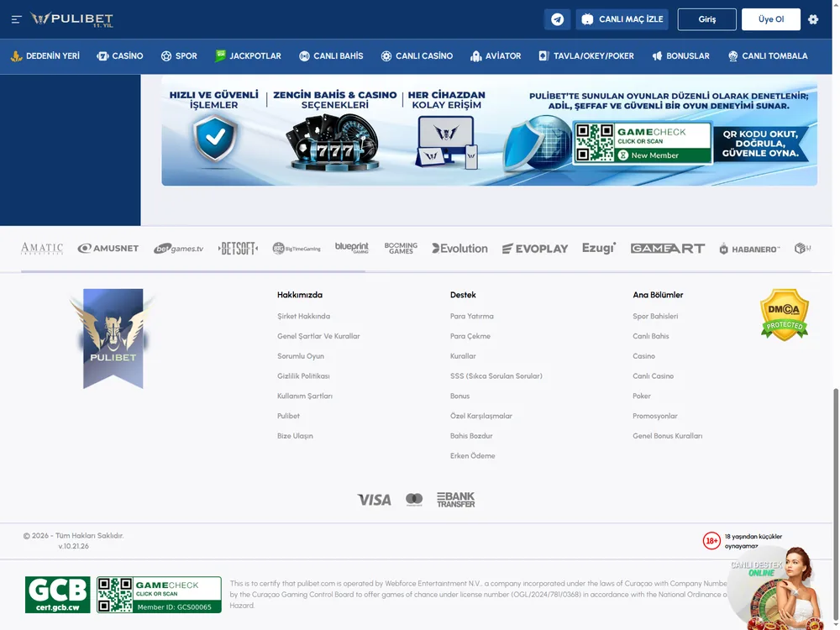
Task: Select the BetGames.tv provider logo
Action: coord(178,249)
